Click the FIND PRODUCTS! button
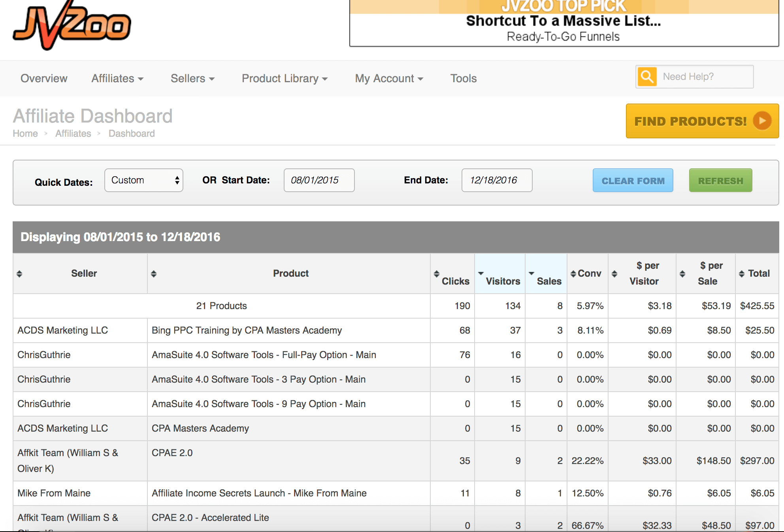Image resolution: width=784 pixels, height=532 pixels. tap(702, 121)
